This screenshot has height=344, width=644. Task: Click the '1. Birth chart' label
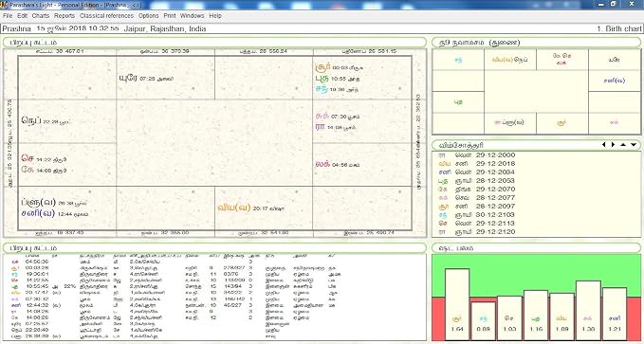pos(619,28)
